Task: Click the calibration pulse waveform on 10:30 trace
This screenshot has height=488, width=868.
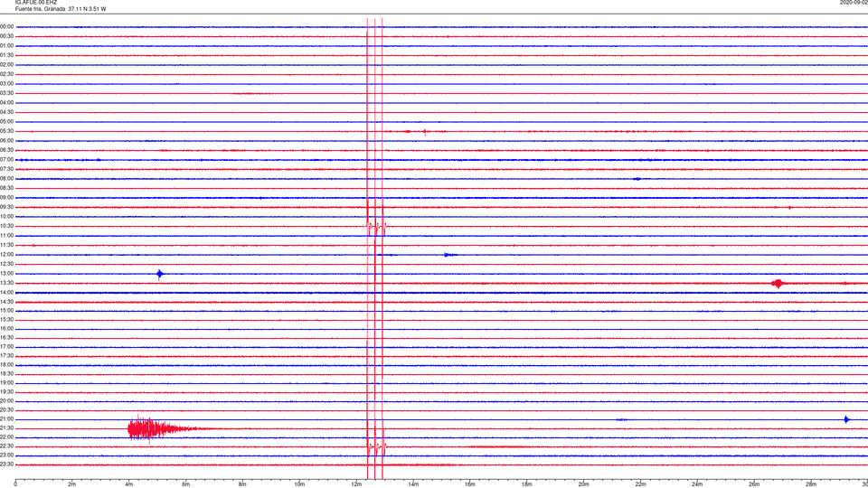Action: [375, 226]
